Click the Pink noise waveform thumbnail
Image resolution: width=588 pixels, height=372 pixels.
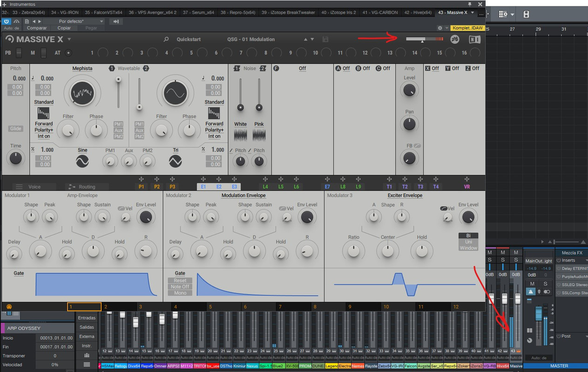point(259,135)
